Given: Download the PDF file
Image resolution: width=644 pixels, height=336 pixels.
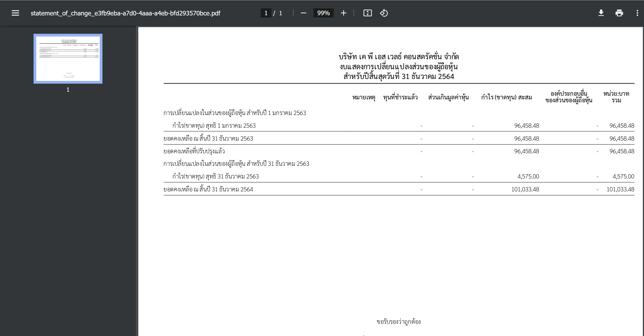Looking at the screenshot, I should tap(601, 13).
